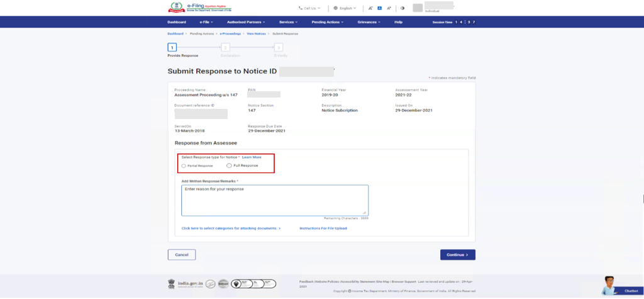Increase the page font size
Viewport: 644px width, 299px height.
coord(389,8)
